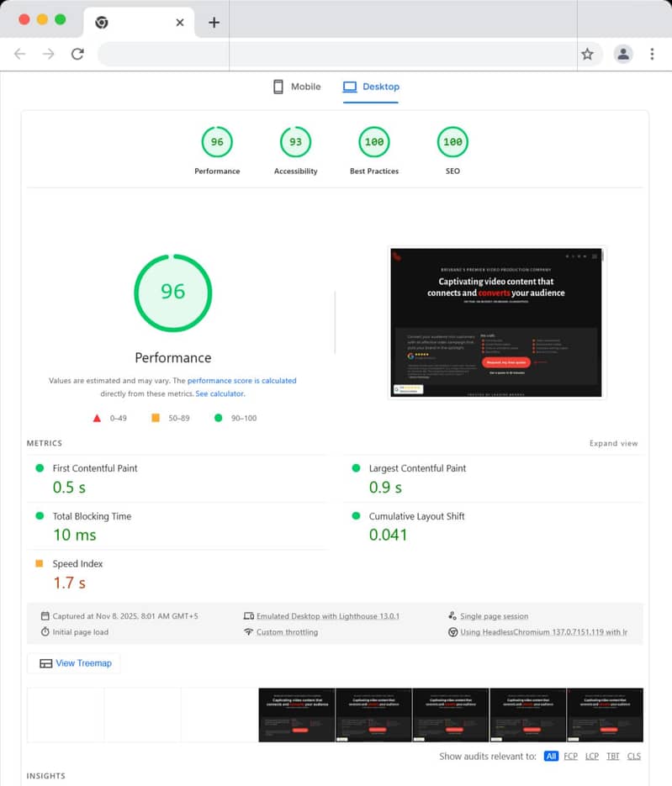Image resolution: width=672 pixels, height=786 pixels.
Task: Filter audits by CLS
Action: (x=634, y=756)
